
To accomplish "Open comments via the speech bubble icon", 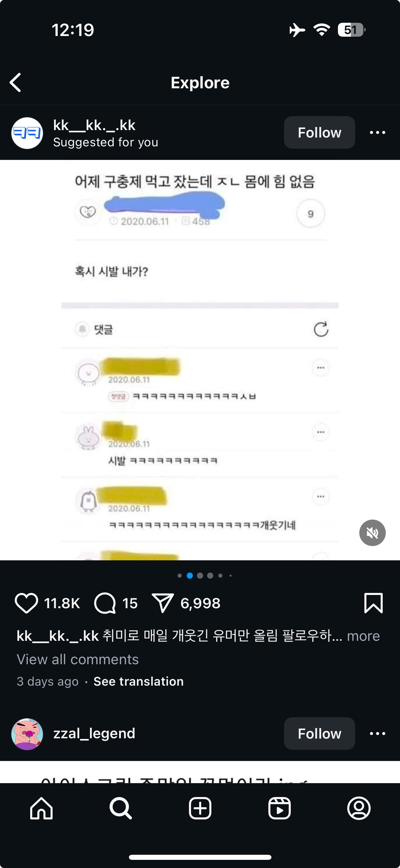I will pos(105,603).
